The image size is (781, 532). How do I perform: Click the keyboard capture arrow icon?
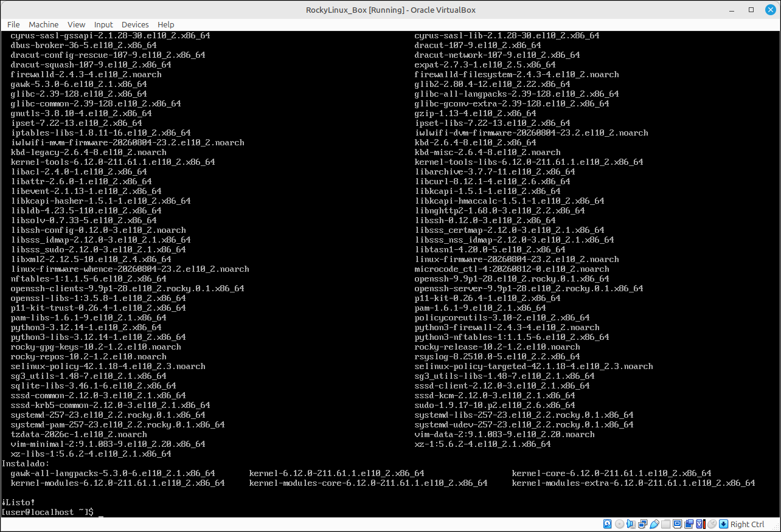click(723, 524)
